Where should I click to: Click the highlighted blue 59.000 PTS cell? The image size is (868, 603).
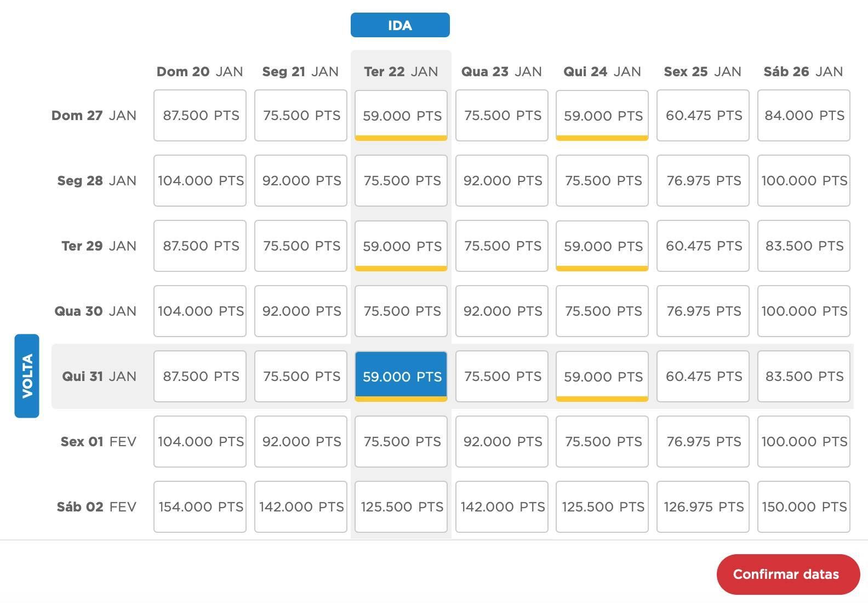(x=401, y=377)
